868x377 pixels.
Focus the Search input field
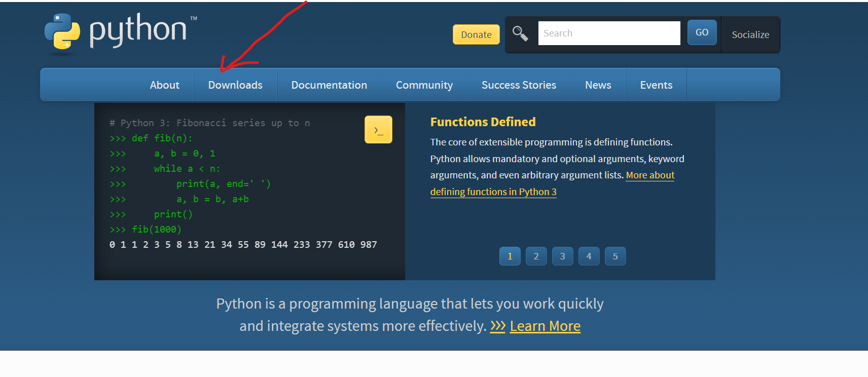pos(609,33)
